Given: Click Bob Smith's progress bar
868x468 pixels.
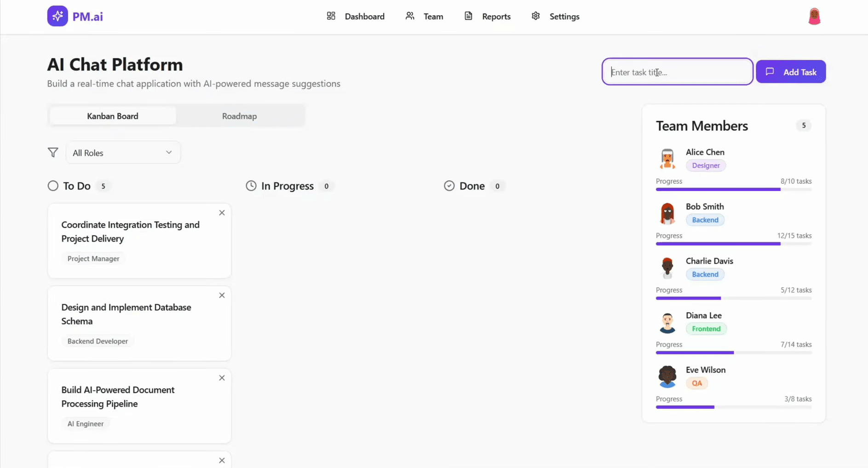Looking at the screenshot, I should click(734, 244).
